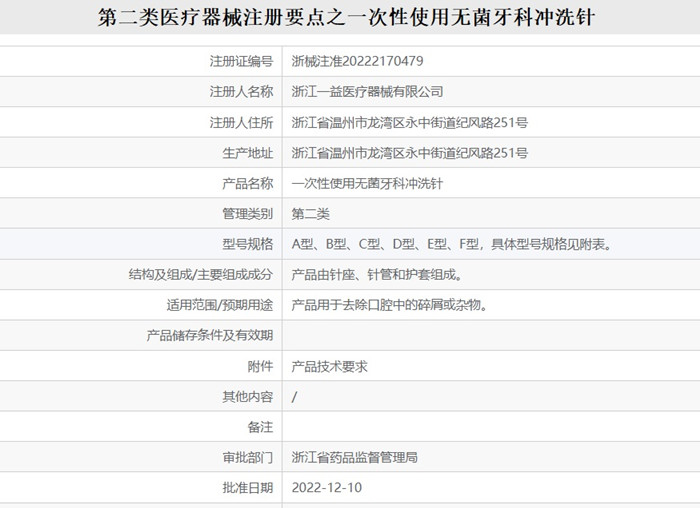
Task: Select the approval date 2022-12-10
Action: click(x=327, y=487)
